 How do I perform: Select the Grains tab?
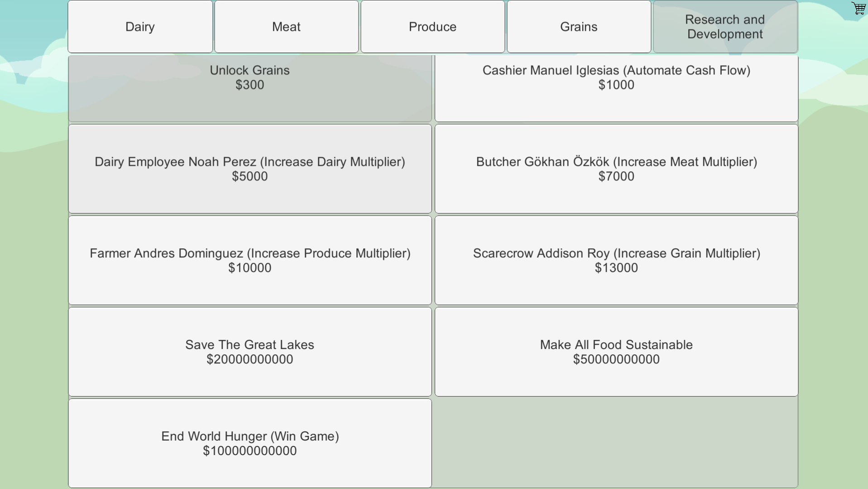579,26
